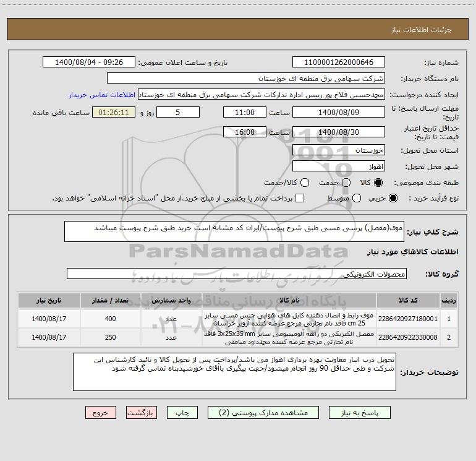Click the ردیف column header
Image resolution: width=476 pixels, height=461 pixels.
pyautogui.click(x=449, y=300)
